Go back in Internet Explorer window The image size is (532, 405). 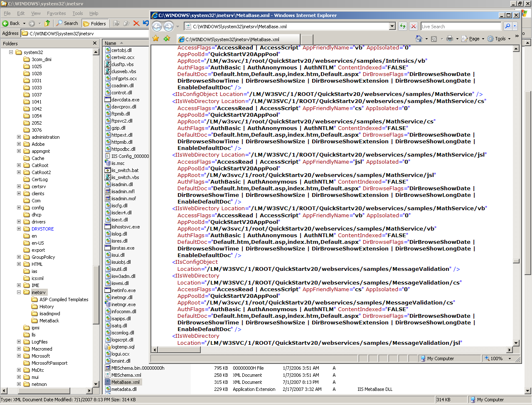coord(157,27)
